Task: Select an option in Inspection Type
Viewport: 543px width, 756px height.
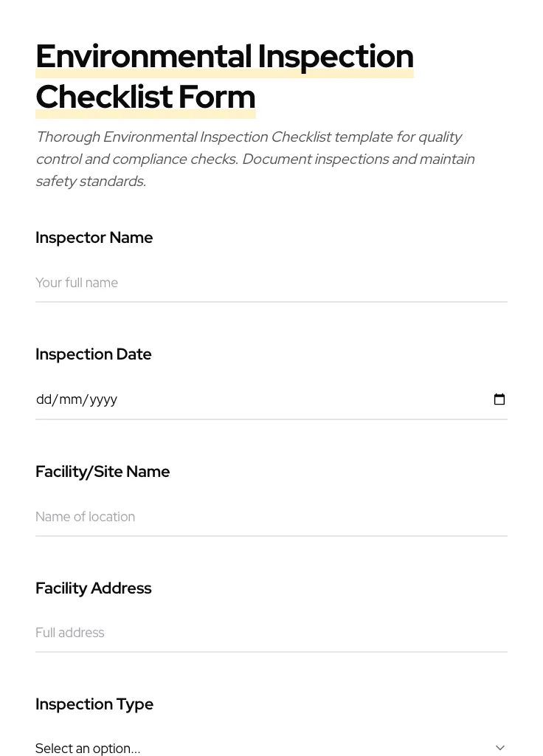Action: pyautogui.click(x=271, y=747)
